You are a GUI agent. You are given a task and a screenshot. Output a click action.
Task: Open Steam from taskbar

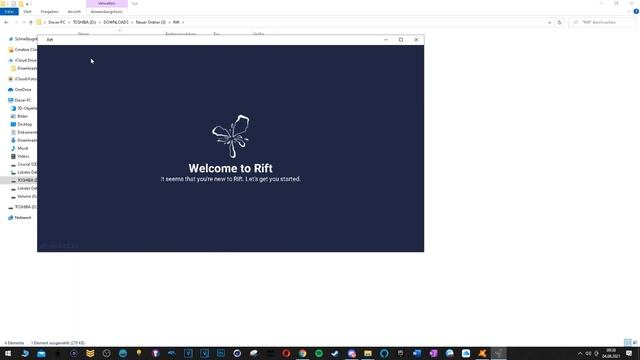coord(335,353)
